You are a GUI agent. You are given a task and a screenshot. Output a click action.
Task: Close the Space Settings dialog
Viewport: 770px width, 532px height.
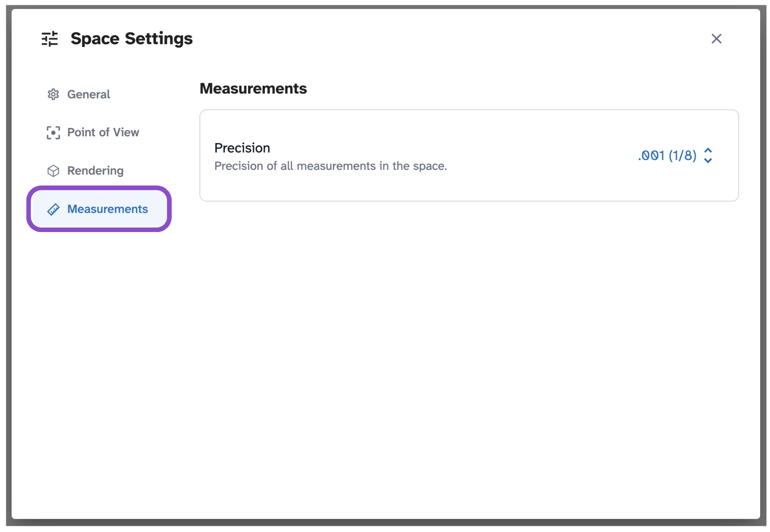click(x=716, y=39)
